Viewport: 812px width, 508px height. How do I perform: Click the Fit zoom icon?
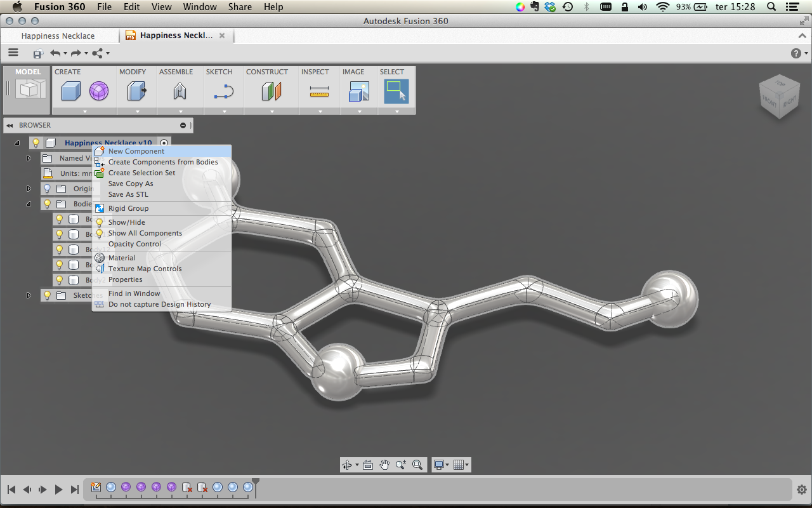417,465
